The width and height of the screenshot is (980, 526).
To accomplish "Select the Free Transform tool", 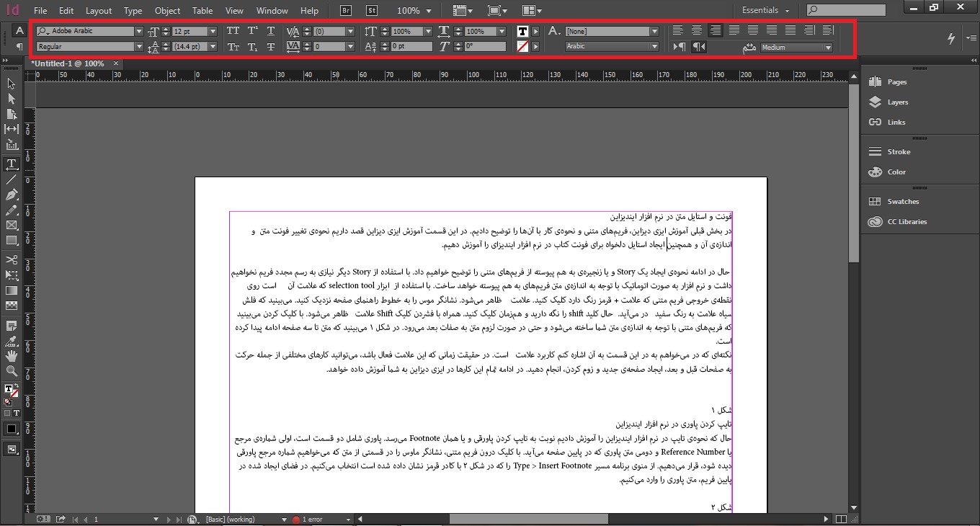I will (x=12, y=275).
